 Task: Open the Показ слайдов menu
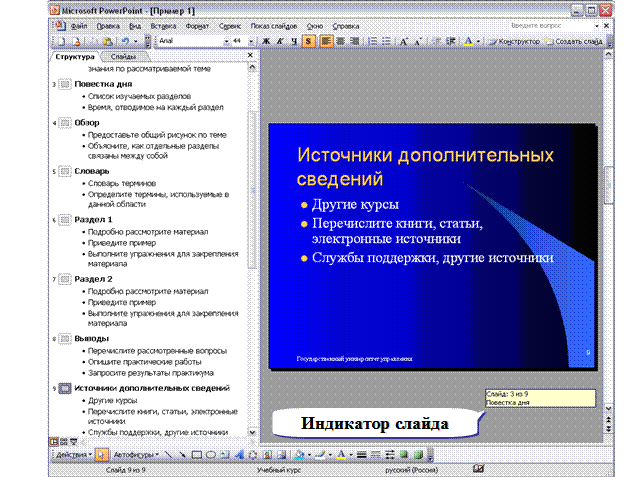(273, 26)
